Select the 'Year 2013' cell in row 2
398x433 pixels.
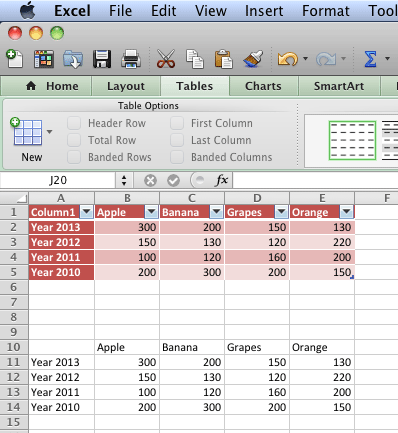click(x=61, y=227)
